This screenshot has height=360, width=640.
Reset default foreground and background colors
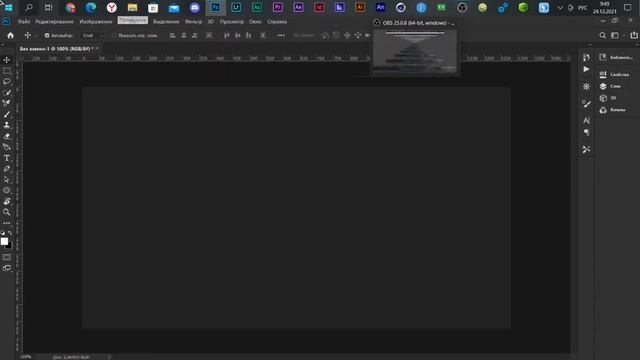(x=3, y=233)
